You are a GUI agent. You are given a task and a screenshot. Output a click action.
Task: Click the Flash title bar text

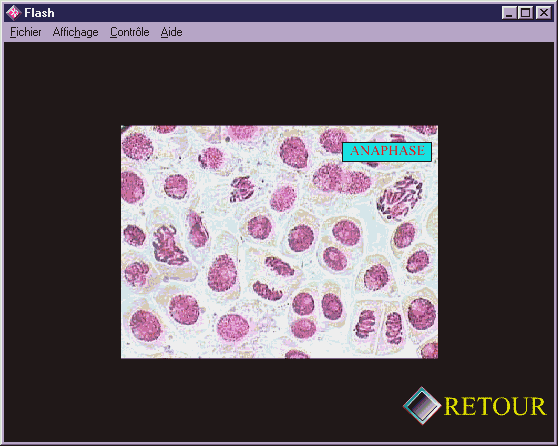click(x=40, y=13)
